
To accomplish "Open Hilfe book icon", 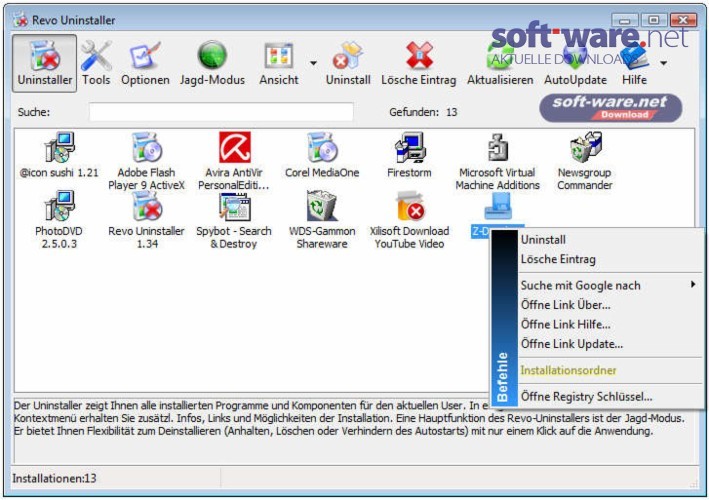I will (x=634, y=56).
